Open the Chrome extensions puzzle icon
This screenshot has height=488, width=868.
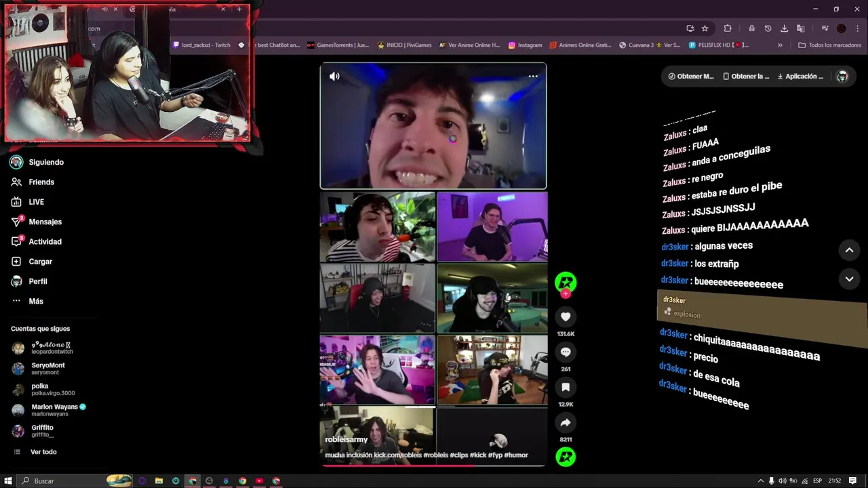(x=728, y=28)
